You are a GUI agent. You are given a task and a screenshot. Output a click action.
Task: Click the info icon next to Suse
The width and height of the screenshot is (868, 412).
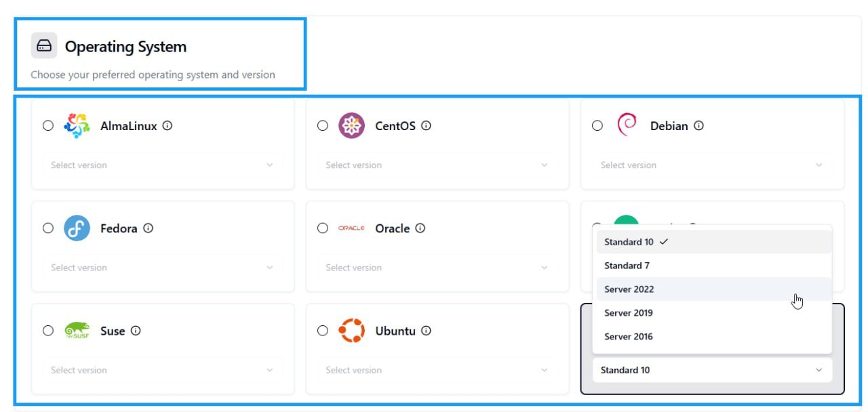coord(136,331)
